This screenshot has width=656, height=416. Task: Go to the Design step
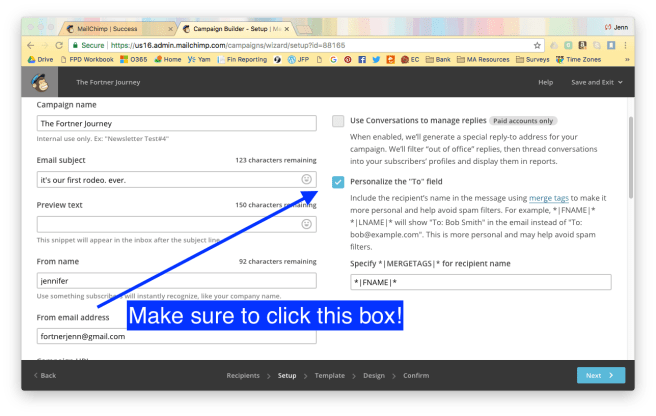coord(374,375)
